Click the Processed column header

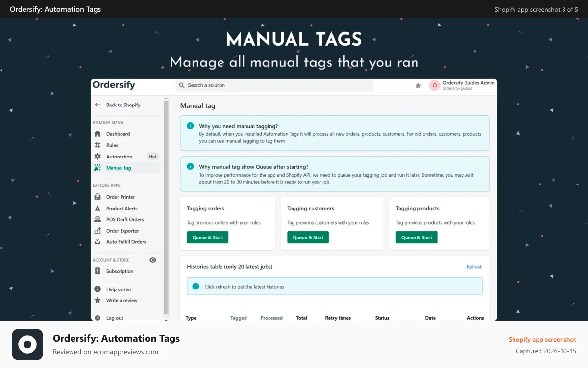[x=271, y=318]
